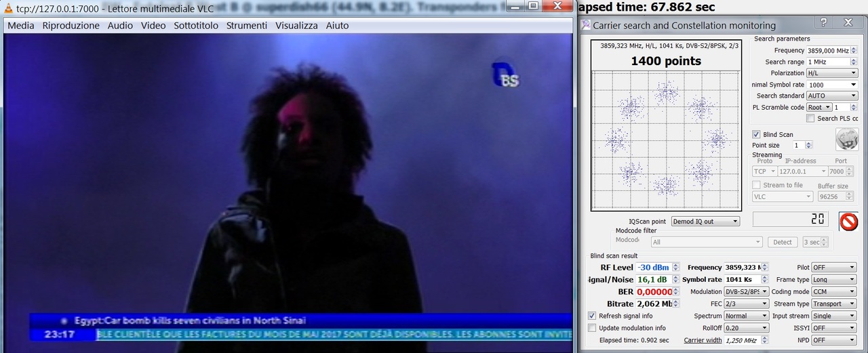Viewport: 868px width, 353px height.
Task: Enable Update modulation info checkbox
Action: coord(592,328)
